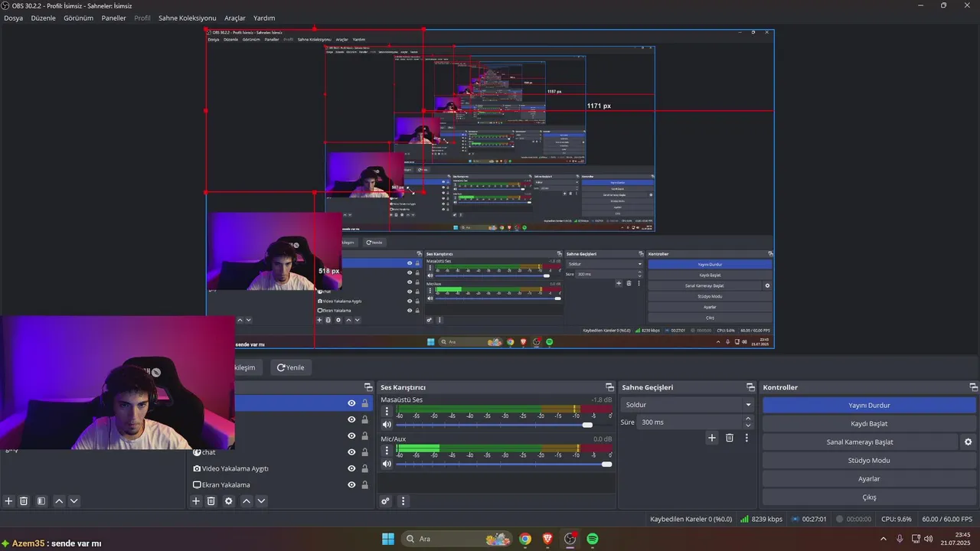
Task: Open the Düzenle menu
Action: pyautogui.click(x=43, y=18)
